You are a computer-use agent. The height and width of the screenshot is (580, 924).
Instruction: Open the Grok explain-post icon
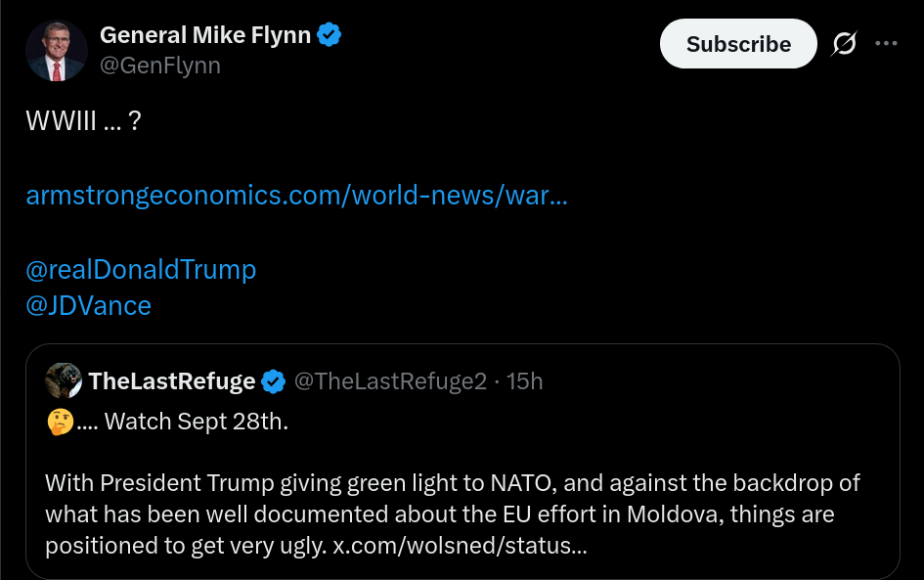(844, 44)
